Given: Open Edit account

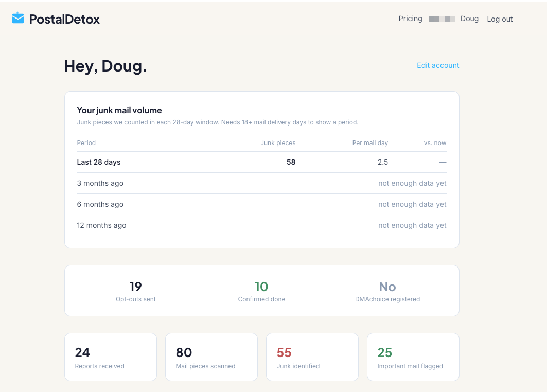Looking at the screenshot, I should pos(438,65).
